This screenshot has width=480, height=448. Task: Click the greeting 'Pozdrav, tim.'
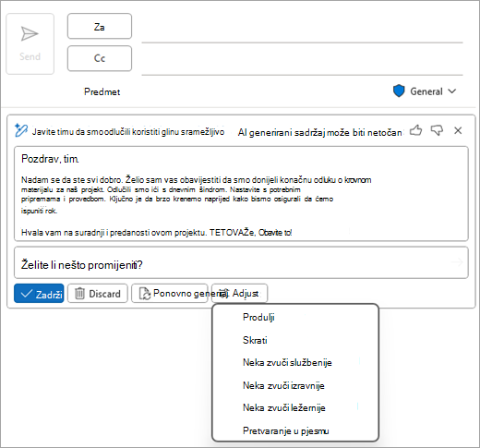(x=50, y=159)
